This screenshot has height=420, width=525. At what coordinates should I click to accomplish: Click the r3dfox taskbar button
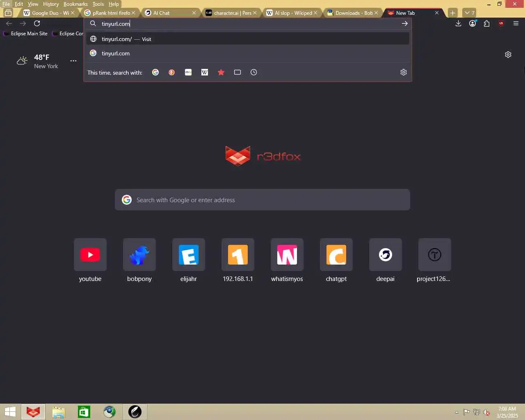click(x=33, y=412)
